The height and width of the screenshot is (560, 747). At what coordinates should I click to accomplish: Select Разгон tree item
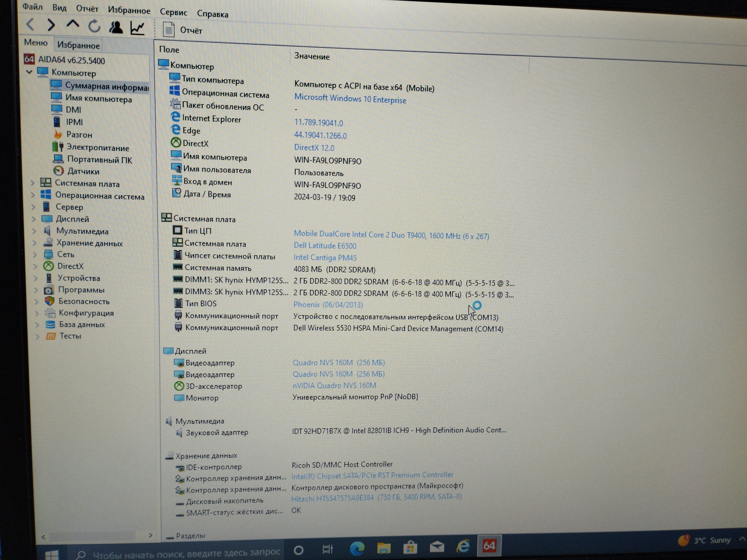point(73,135)
